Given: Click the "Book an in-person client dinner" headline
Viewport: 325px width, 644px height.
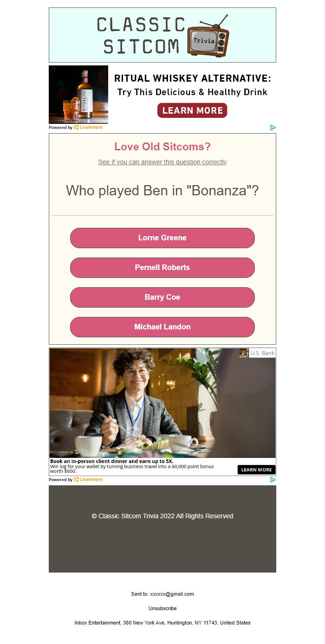Looking at the screenshot, I should click(111, 461).
